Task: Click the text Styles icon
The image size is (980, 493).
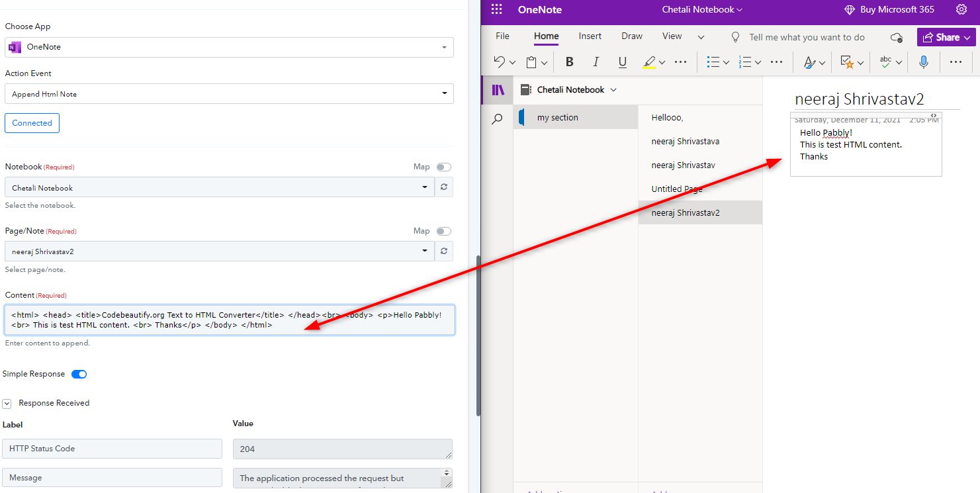Action: point(809,62)
